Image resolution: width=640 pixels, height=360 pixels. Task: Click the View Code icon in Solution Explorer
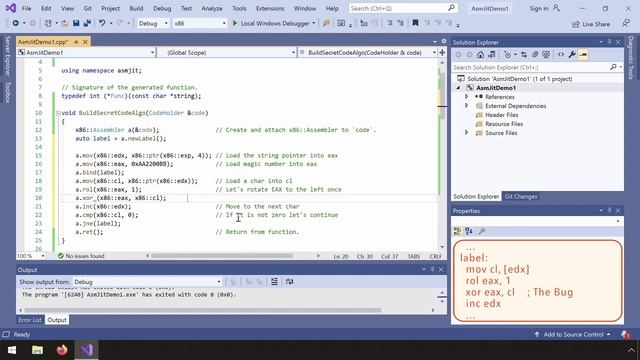coord(561,55)
